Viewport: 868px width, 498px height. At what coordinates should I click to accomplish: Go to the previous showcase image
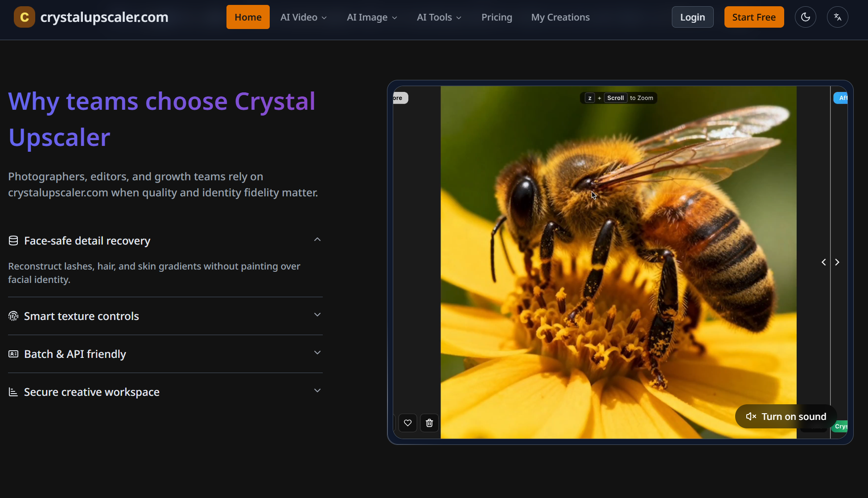click(823, 262)
